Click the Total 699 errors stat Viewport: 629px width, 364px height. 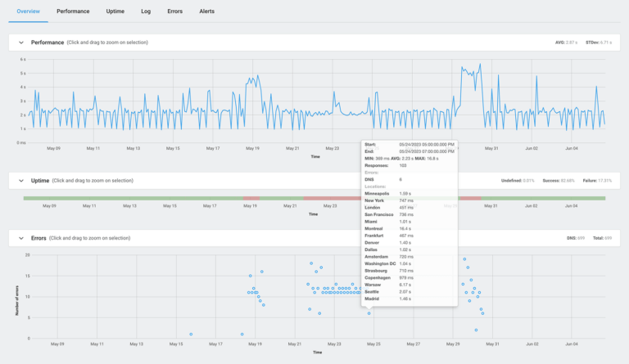pos(603,238)
